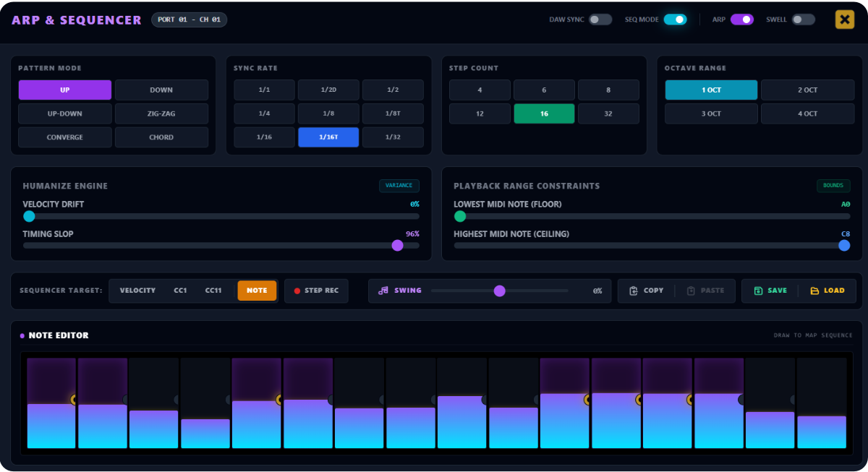Click the Copy button

(x=646, y=291)
